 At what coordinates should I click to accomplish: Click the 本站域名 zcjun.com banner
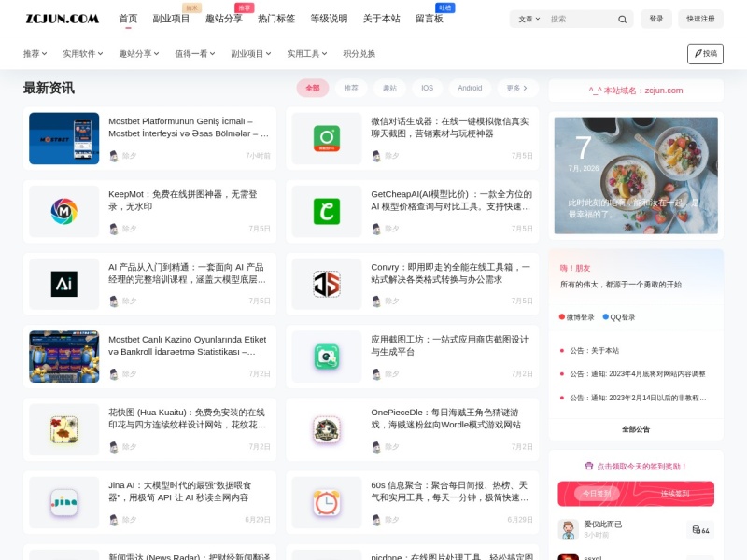pos(636,91)
